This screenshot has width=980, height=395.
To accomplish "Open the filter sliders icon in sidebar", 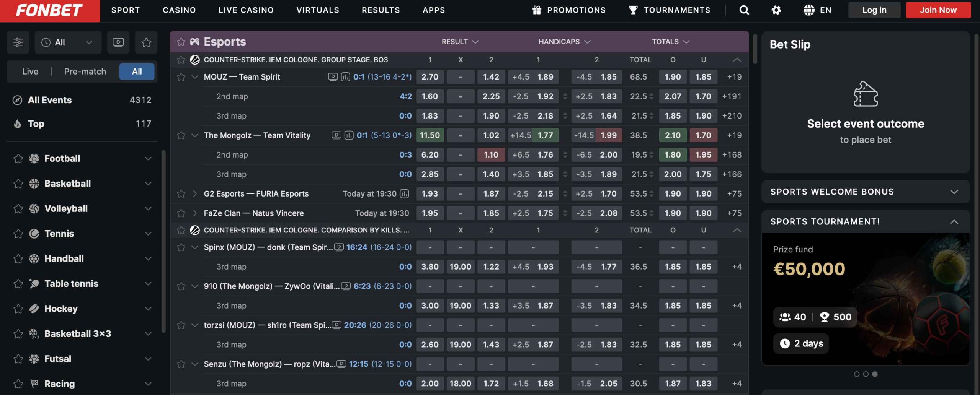I will click(18, 42).
